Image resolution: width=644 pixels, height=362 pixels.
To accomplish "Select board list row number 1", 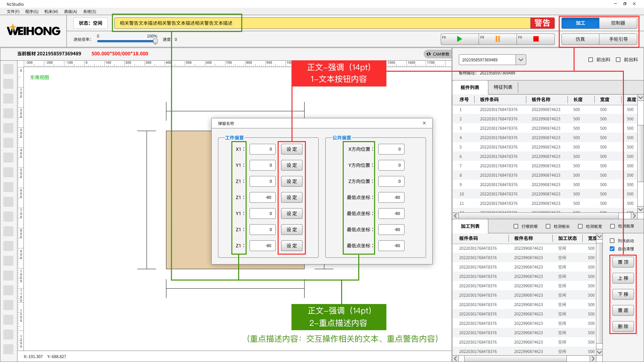I will (545, 110).
